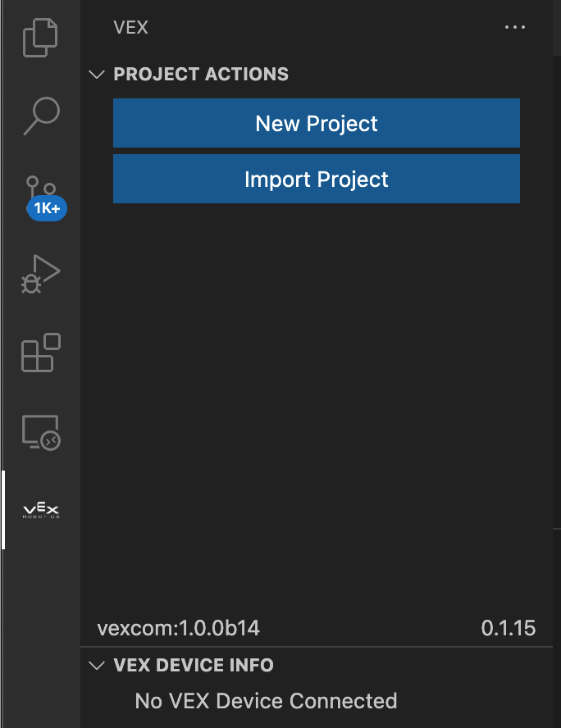Select the Remote Explorer icon
This screenshot has height=728, width=561.
coord(39,432)
